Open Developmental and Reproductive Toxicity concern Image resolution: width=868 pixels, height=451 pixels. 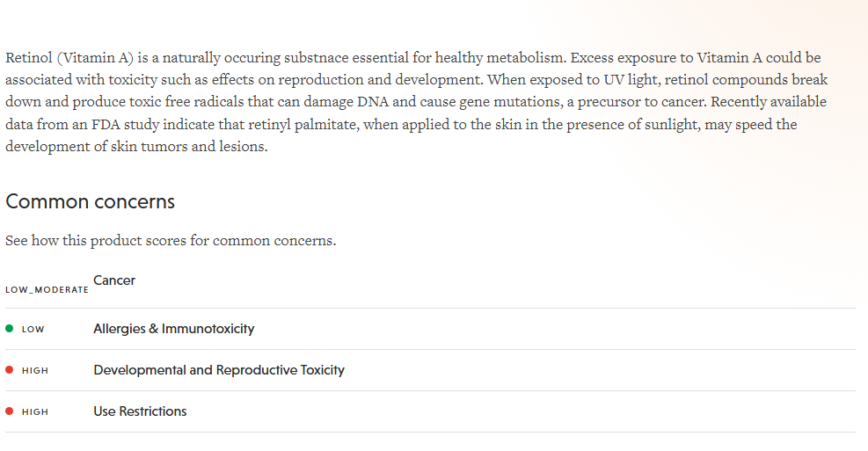[219, 370]
